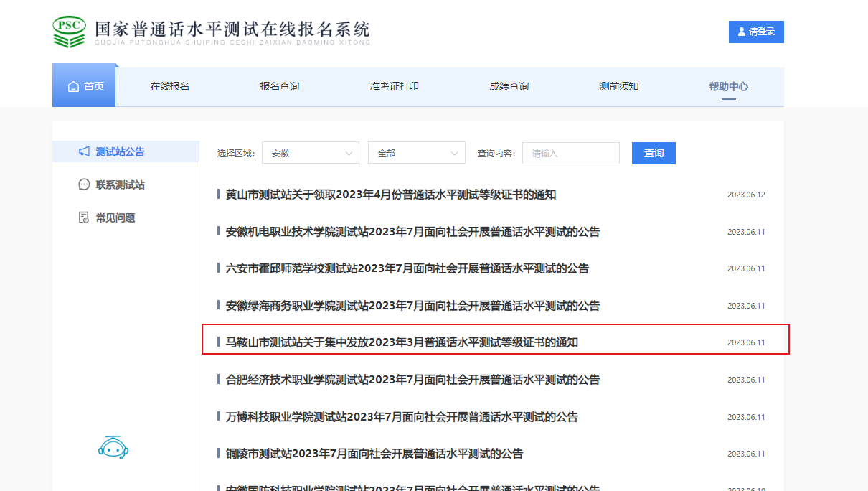Viewport: 868px width, 491px height.
Task: Switch to 准考证打印 tab
Action: tap(395, 86)
